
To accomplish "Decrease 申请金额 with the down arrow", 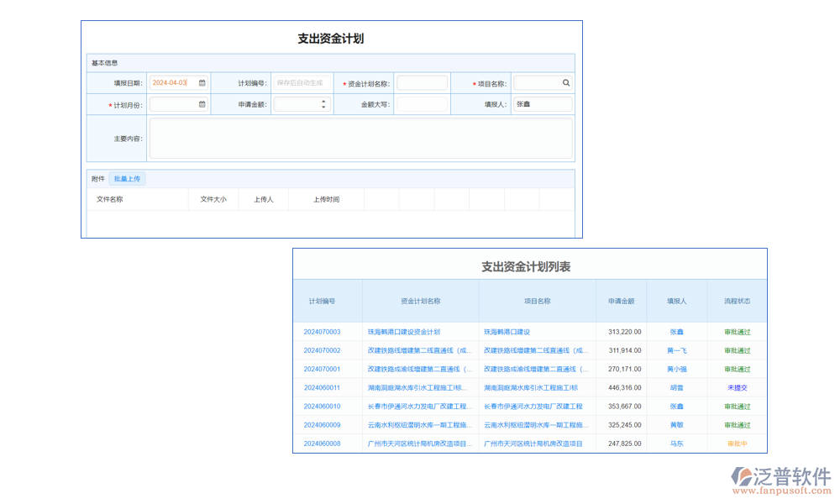I will tap(324, 108).
